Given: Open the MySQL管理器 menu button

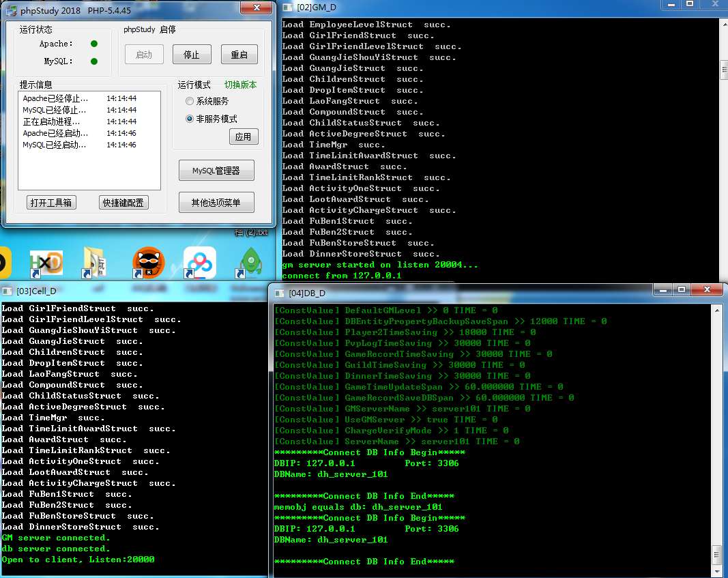Looking at the screenshot, I should pyautogui.click(x=216, y=171).
